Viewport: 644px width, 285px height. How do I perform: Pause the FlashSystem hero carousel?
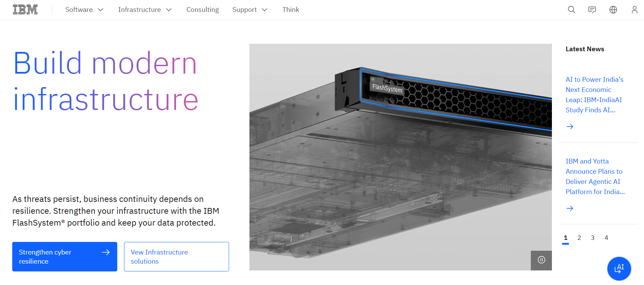(541, 260)
